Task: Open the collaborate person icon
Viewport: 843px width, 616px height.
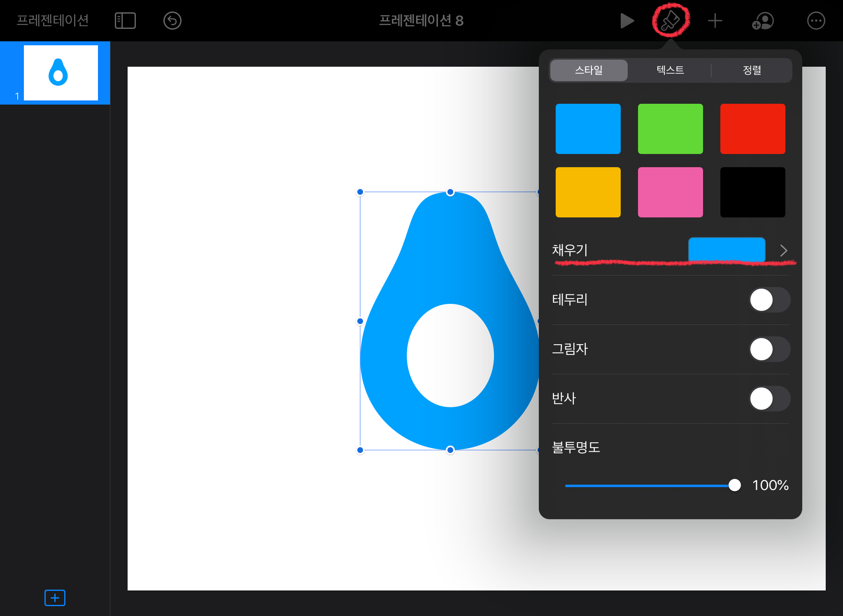Action: (763, 21)
